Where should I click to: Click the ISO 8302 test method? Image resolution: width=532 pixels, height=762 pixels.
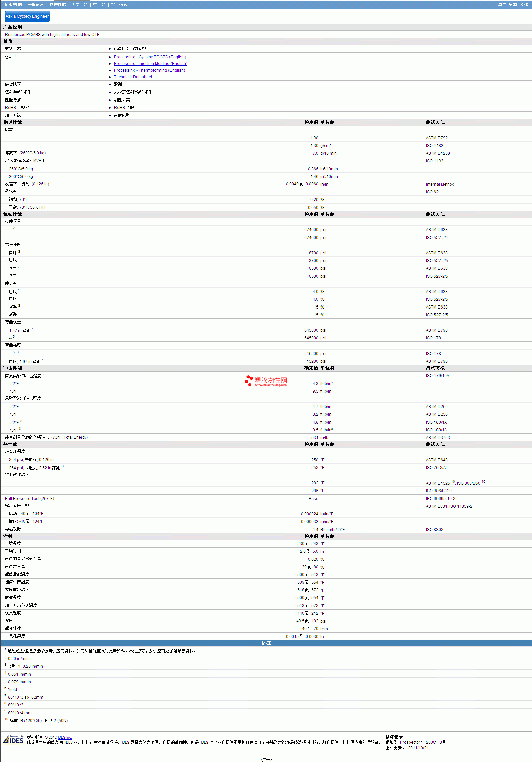(x=434, y=530)
